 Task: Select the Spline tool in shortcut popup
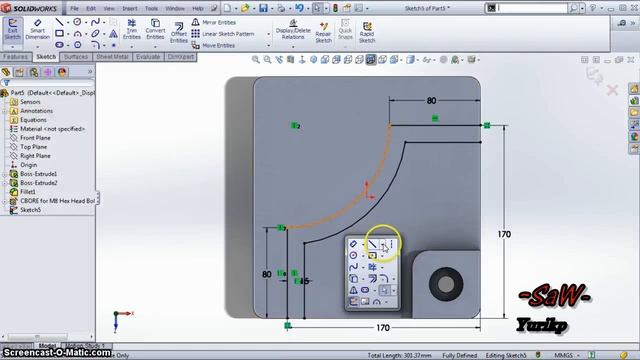(x=353, y=267)
